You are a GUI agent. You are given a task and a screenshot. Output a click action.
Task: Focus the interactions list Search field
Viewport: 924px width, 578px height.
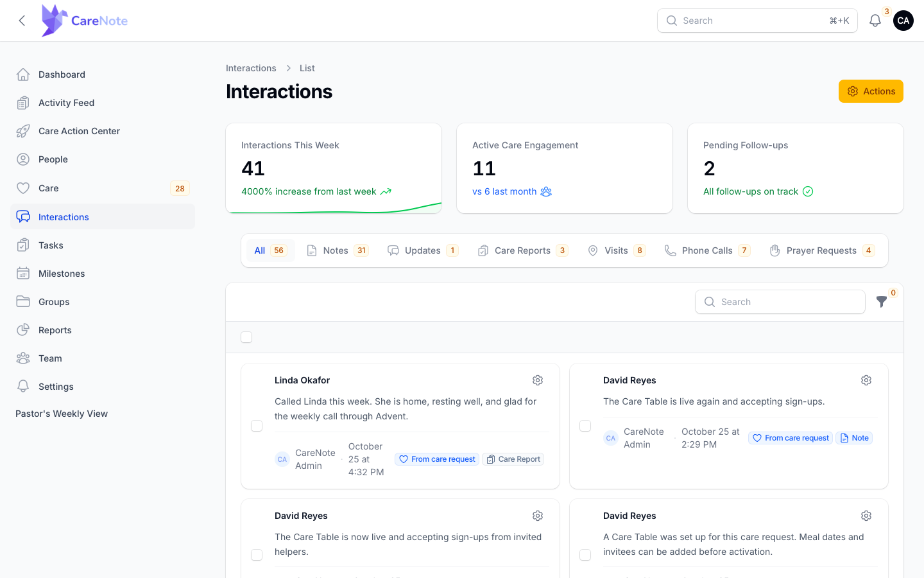pos(780,302)
